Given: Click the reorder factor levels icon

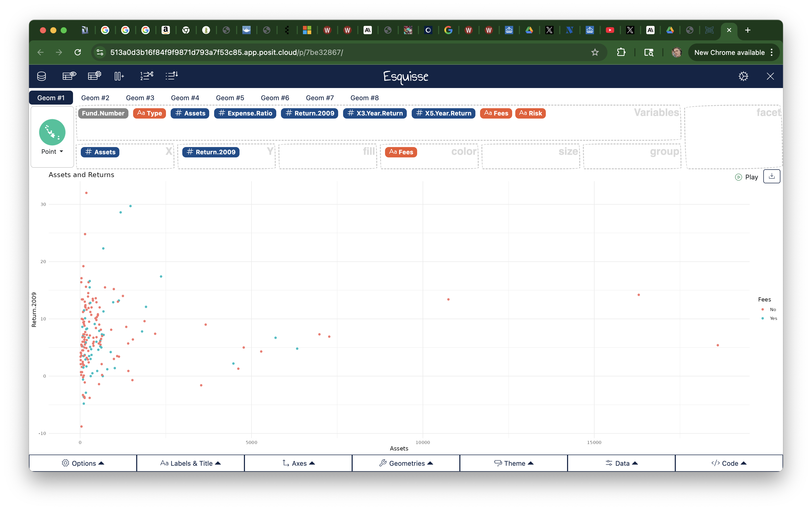Looking at the screenshot, I should click(172, 76).
